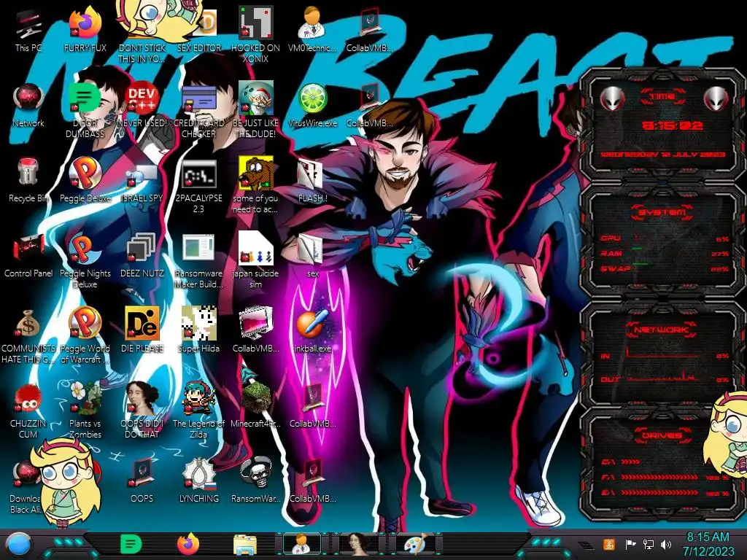This screenshot has width=747, height=560.
Task: Launch the BE JUST LIKE THE DUDE! shortcut
Action: tap(256, 111)
